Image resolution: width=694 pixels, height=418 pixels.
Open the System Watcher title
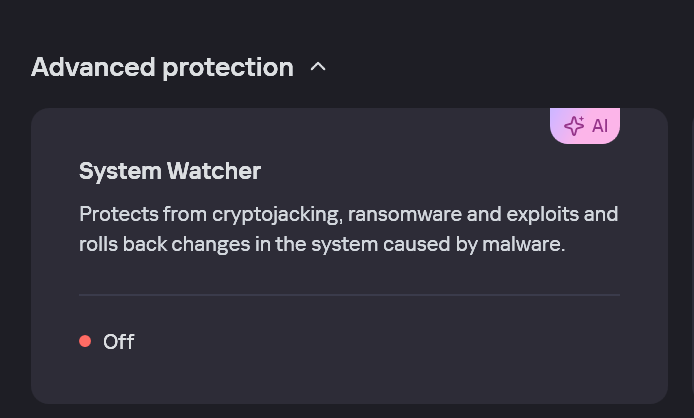pos(170,171)
